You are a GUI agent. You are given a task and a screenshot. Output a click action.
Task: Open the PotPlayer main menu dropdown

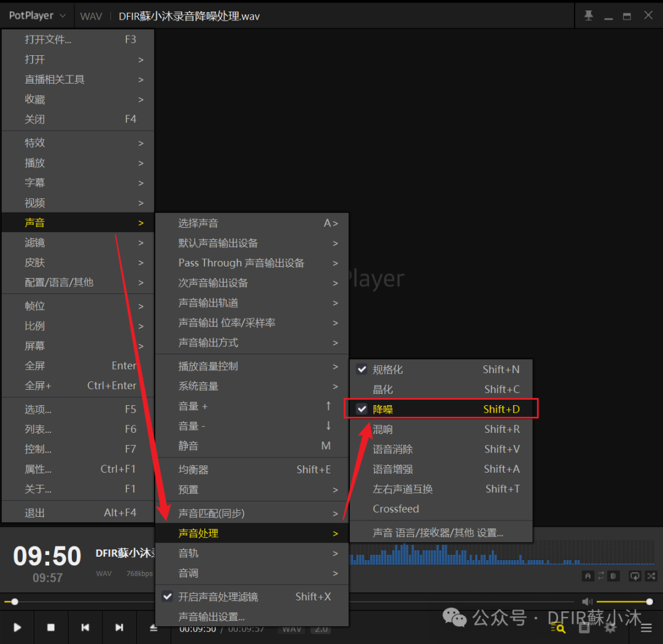click(37, 16)
